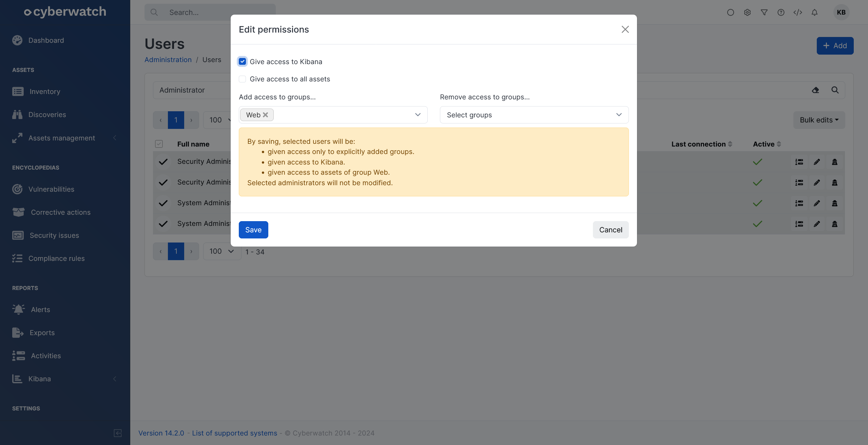Open the API code icon in the header
The height and width of the screenshot is (445, 868).
coord(798,13)
